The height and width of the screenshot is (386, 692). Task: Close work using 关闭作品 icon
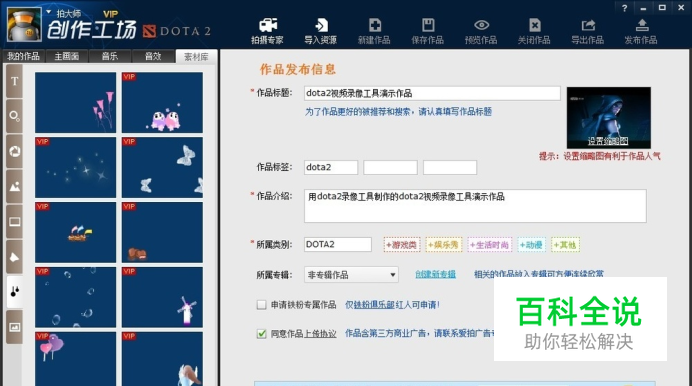(534, 31)
